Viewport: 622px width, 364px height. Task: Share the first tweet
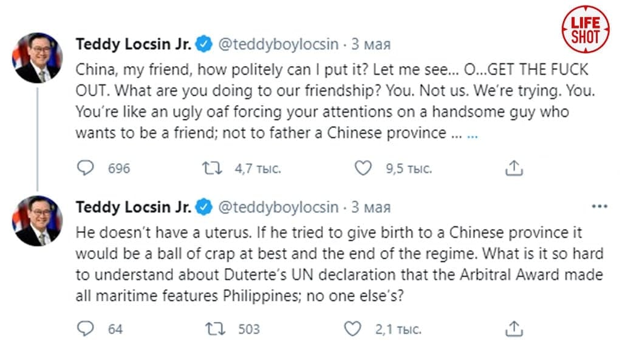[514, 167]
